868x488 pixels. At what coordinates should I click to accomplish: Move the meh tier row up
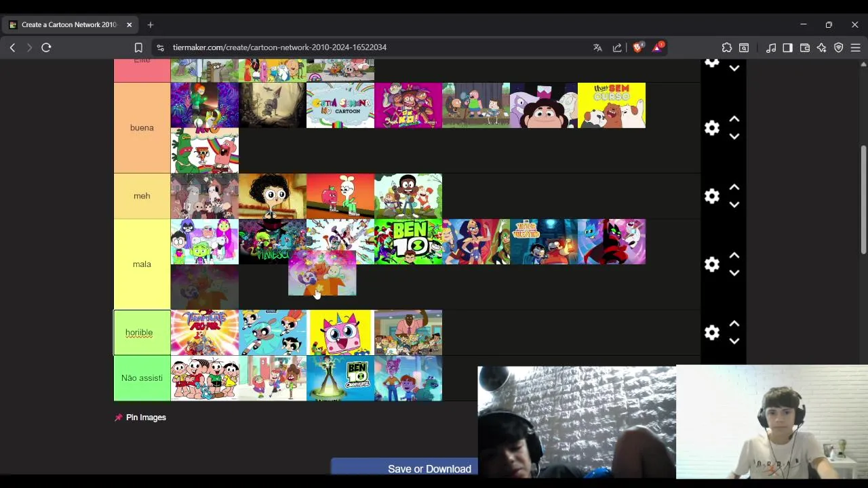point(734,187)
